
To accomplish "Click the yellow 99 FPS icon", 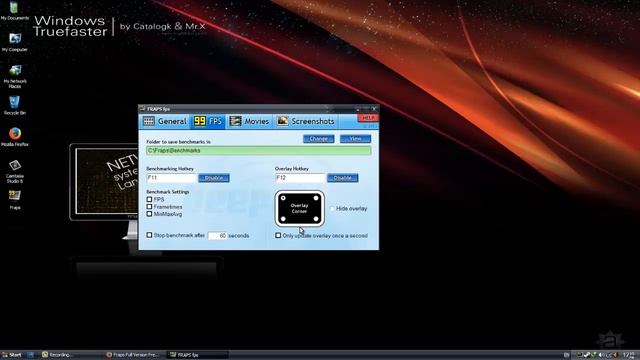I will point(200,121).
